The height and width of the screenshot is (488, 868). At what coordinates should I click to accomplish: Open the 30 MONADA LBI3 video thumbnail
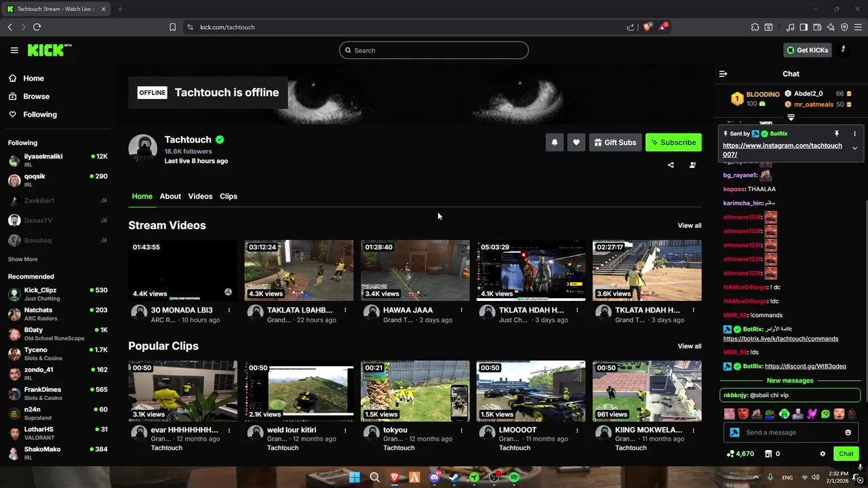coord(183,270)
